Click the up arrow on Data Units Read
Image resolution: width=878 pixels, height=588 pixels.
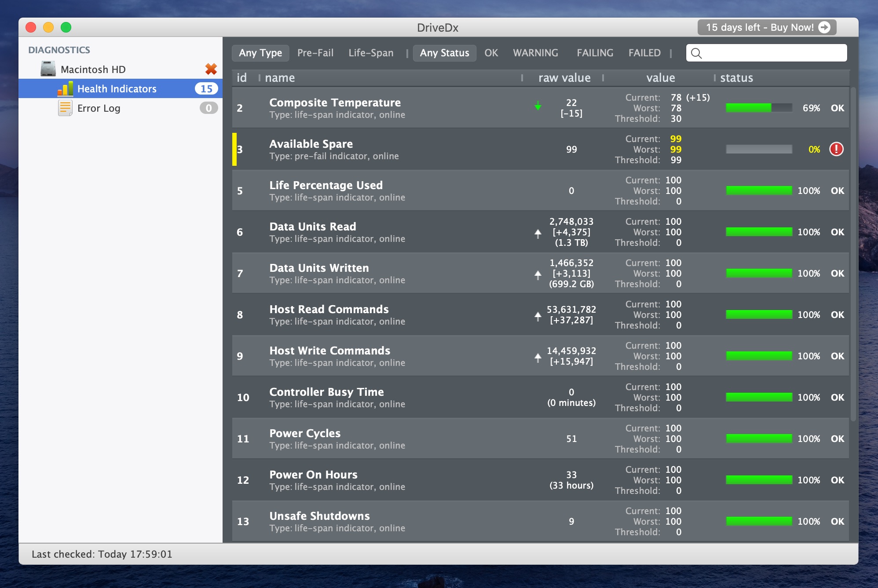[x=538, y=234]
